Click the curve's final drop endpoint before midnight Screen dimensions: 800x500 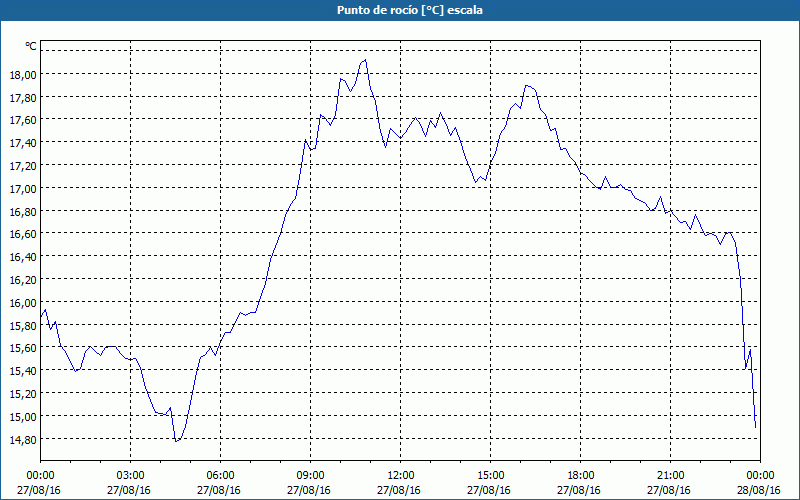[755, 428]
